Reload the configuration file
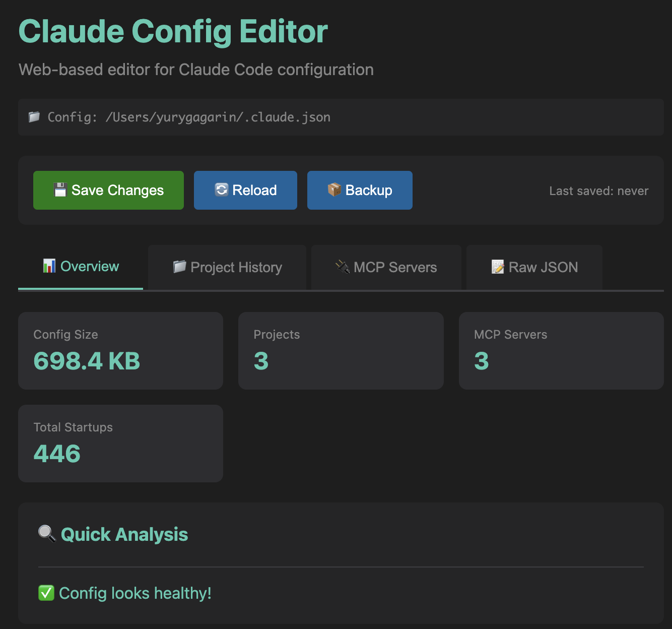Screen dimensions: 672x629 245,190
